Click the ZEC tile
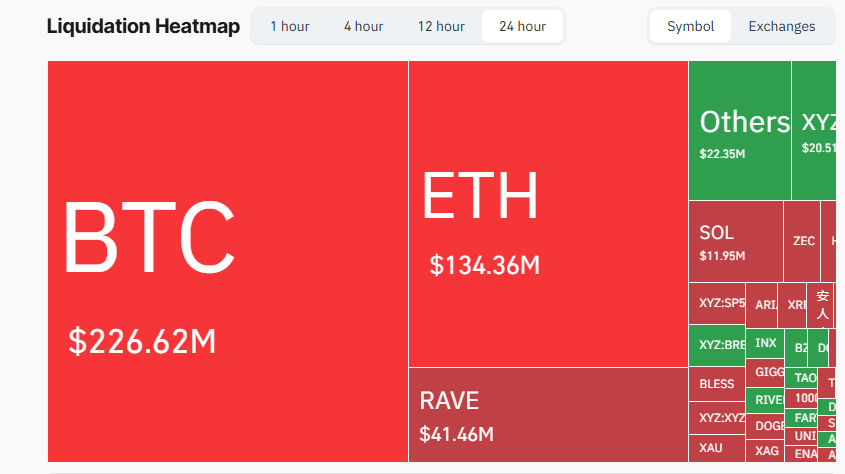 click(x=803, y=241)
